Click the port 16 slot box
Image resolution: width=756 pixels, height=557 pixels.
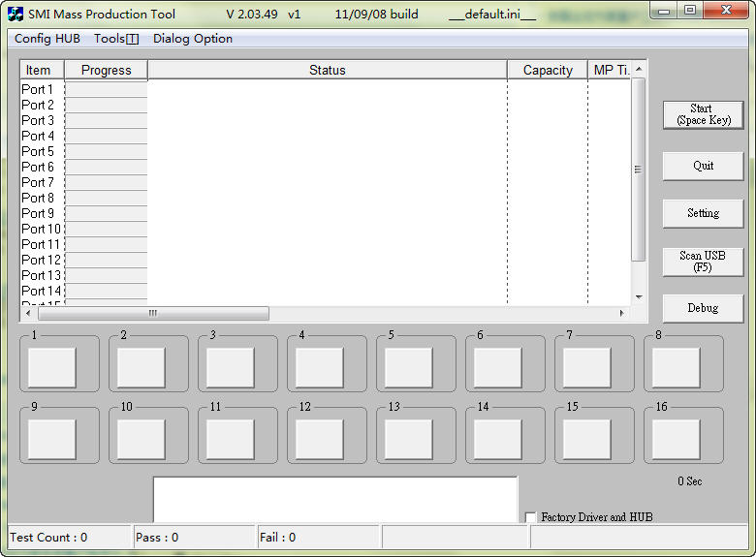676,439
